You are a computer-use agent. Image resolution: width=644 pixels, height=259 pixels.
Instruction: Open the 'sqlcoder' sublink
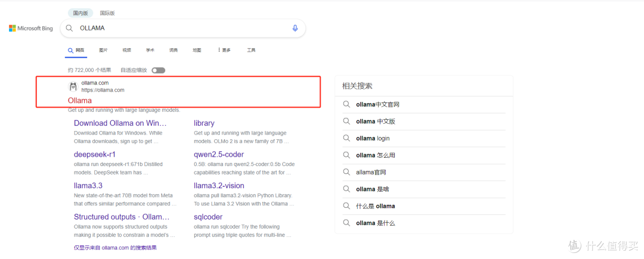(208, 217)
